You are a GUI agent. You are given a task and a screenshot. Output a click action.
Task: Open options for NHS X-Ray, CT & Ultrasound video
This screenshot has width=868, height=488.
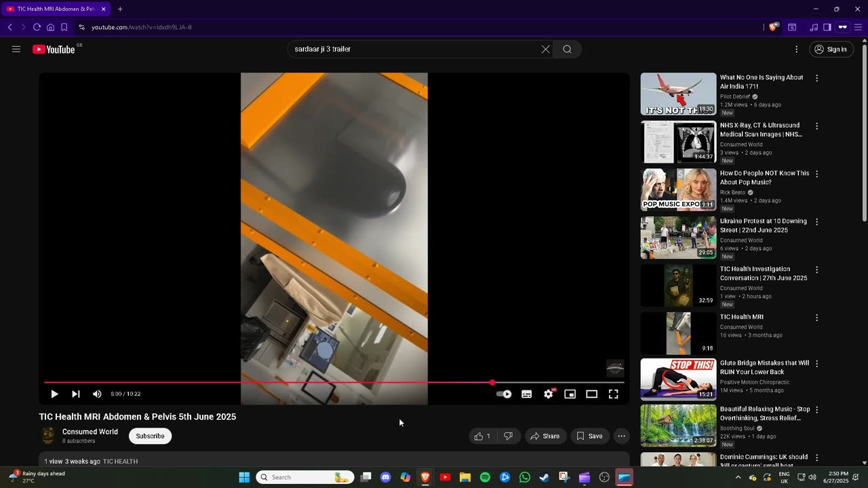coord(816,126)
